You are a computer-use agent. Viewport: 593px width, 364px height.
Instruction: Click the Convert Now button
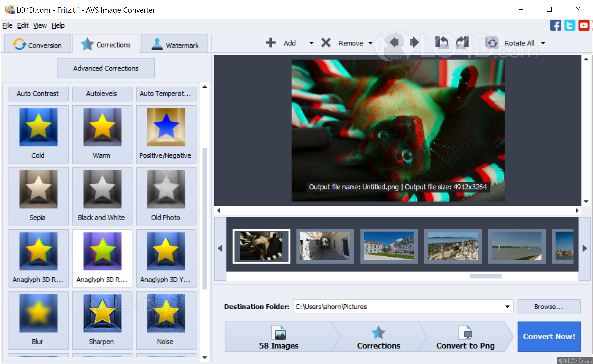(x=549, y=336)
